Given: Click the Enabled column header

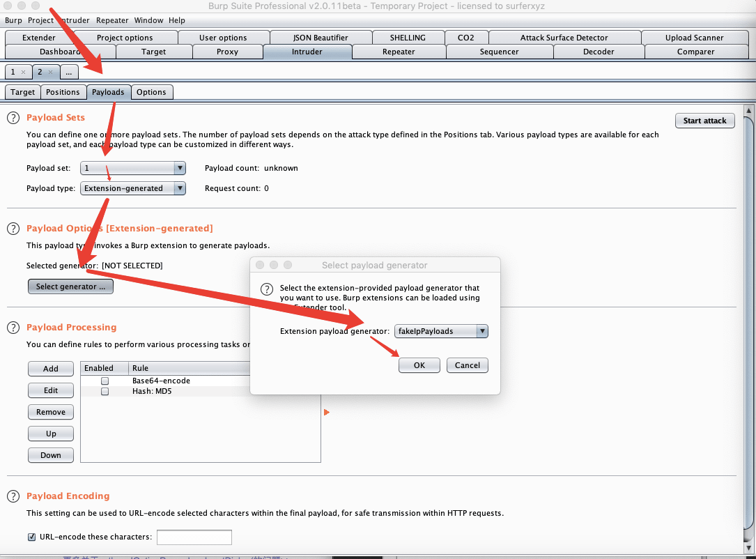Looking at the screenshot, I should point(105,369).
